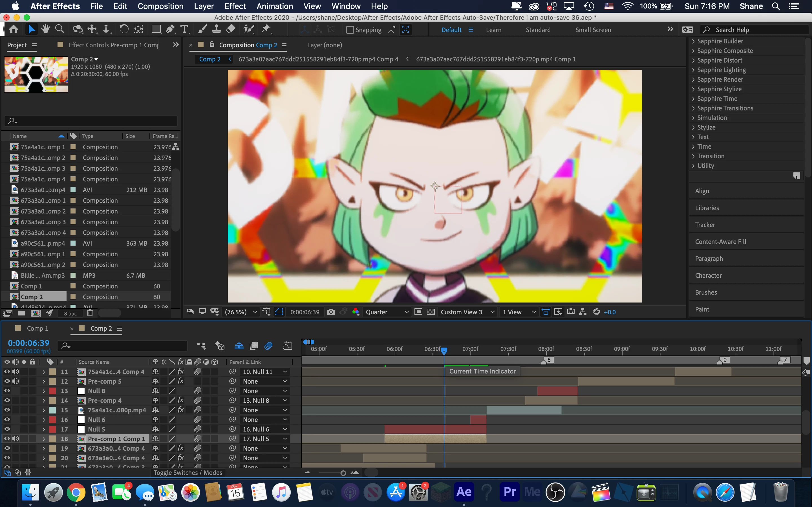Click the snapshot camera icon in viewer
This screenshot has width=812, height=507.
point(331,312)
